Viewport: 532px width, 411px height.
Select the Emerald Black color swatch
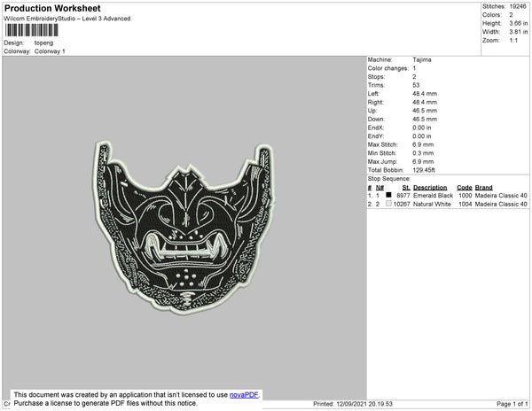tap(388, 195)
